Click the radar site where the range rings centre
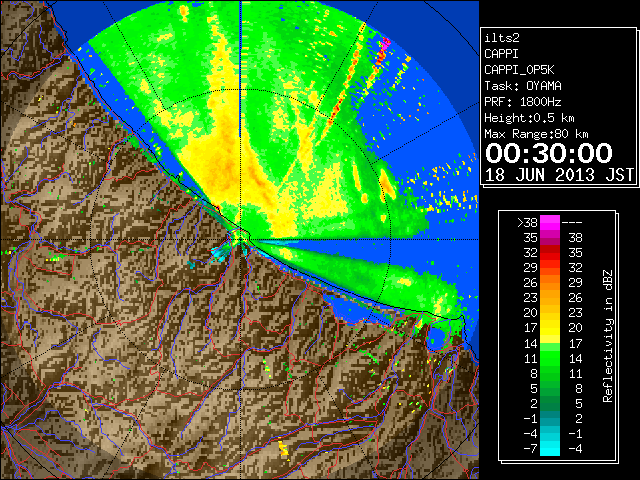This screenshot has height=480, width=640. (x=240, y=239)
